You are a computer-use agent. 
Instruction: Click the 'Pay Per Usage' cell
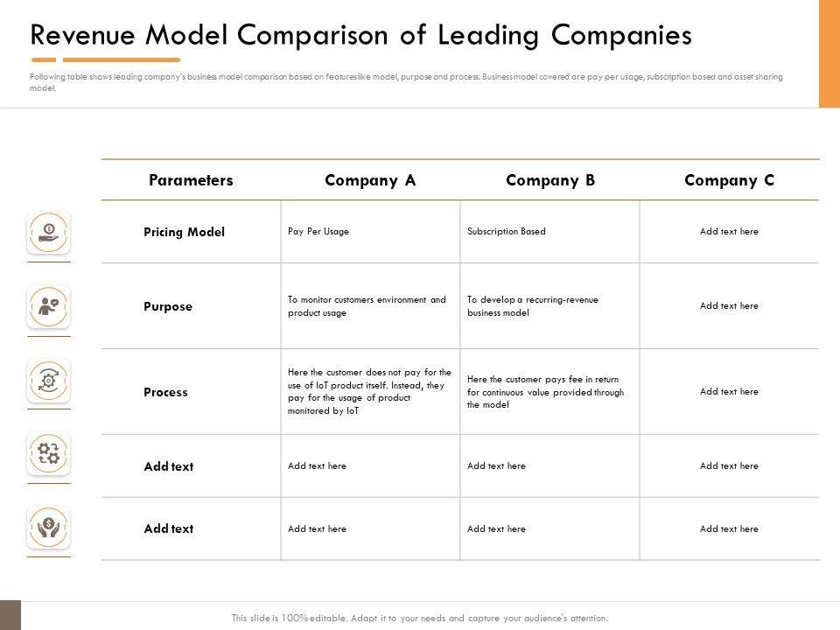click(x=318, y=232)
